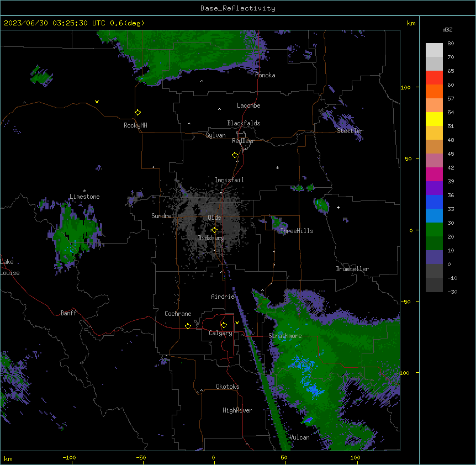The height and width of the screenshot is (465, 476).
Task: Click the Strathmore label
Action: 285,336
